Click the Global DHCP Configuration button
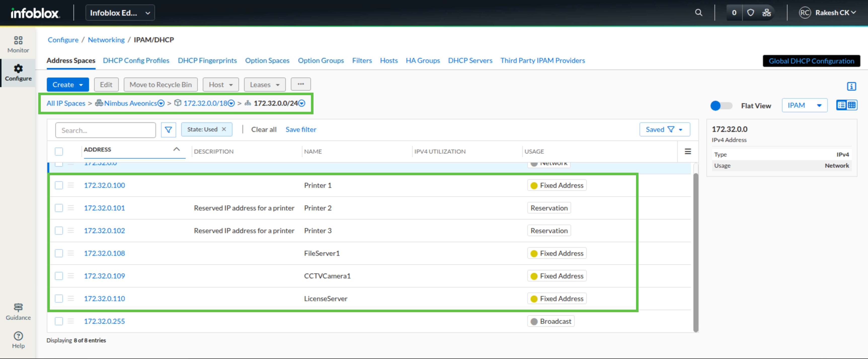The height and width of the screenshot is (359, 868). pos(811,61)
